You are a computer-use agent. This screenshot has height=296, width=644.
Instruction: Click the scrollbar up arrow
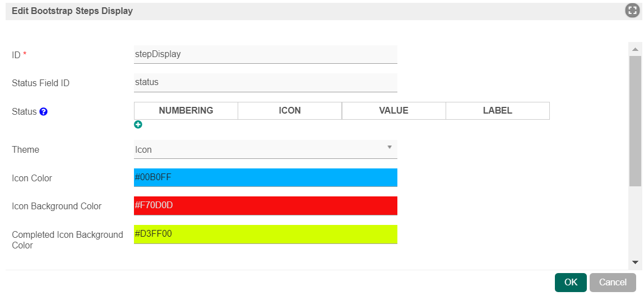coord(635,49)
